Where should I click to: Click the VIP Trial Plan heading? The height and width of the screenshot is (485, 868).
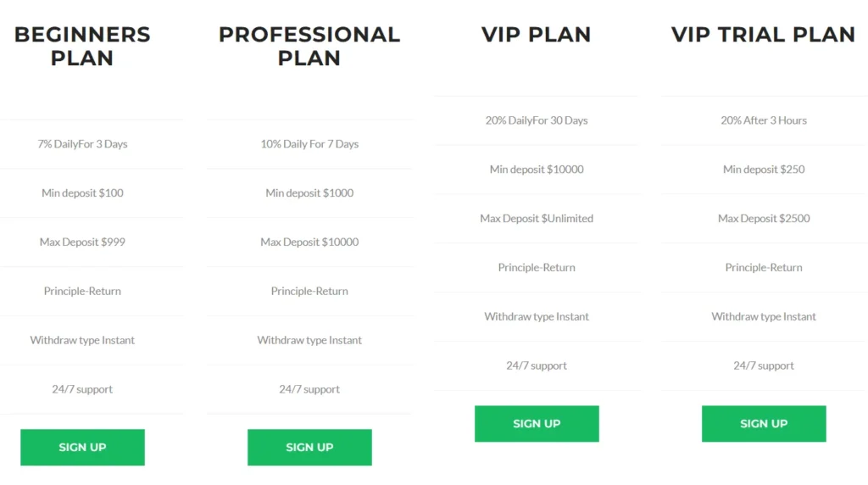[764, 35]
